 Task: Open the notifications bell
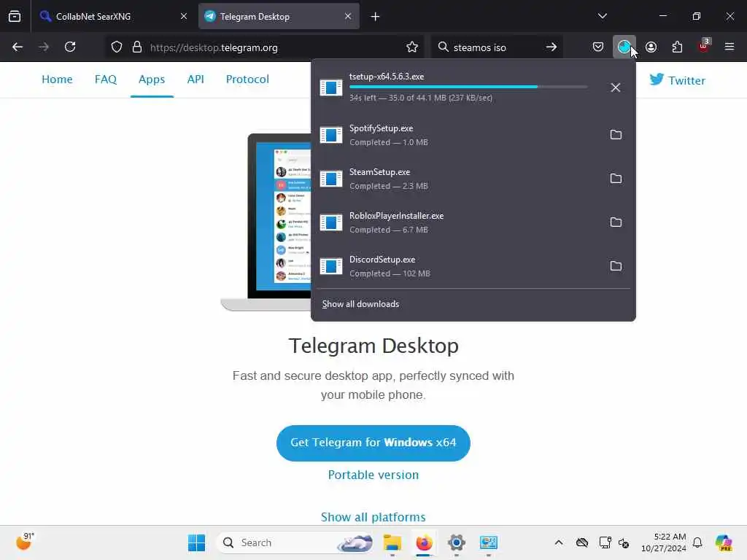(x=697, y=542)
